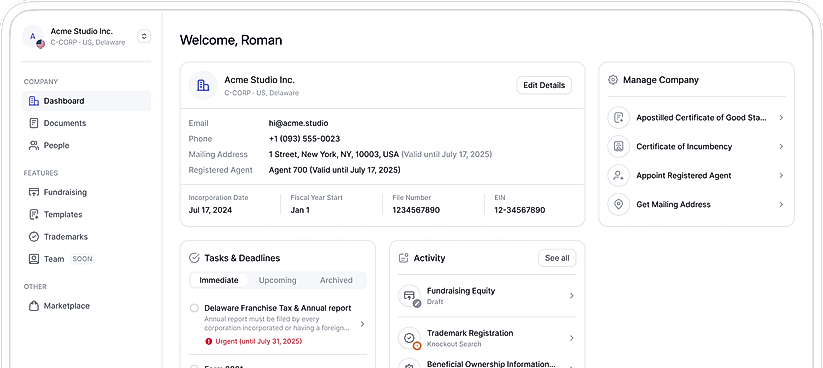Click the Activity panel header icon

tap(404, 258)
